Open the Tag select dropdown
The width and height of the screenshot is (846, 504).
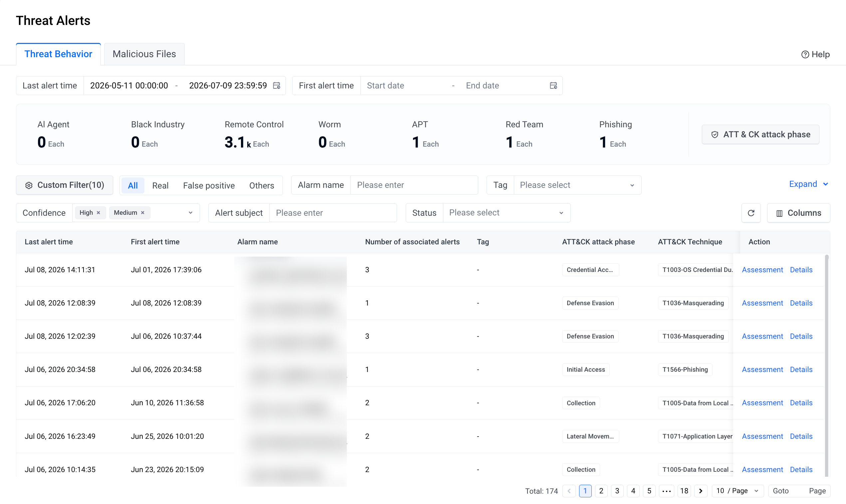(x=577, y=185)
